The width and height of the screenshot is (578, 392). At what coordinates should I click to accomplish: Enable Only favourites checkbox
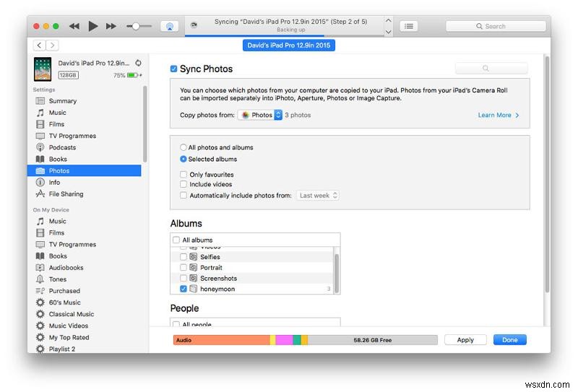tap(184, 174)
